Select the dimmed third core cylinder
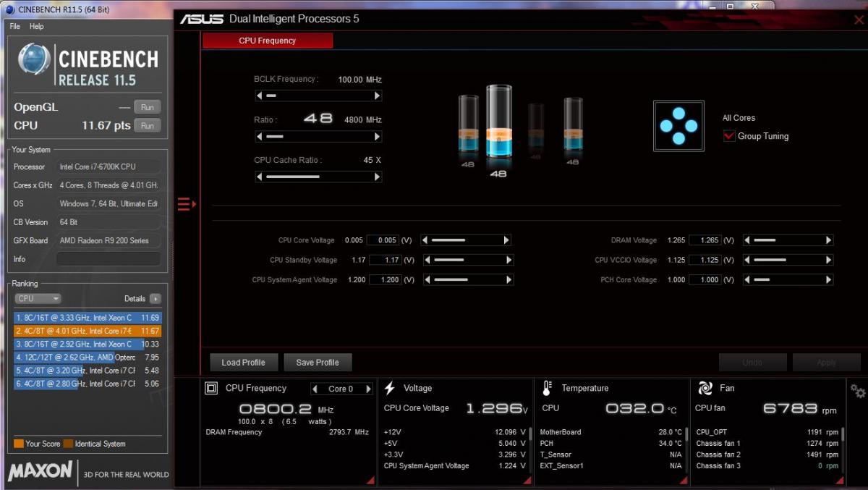Screen dimensions: 868x490 [x=536, y=127]
